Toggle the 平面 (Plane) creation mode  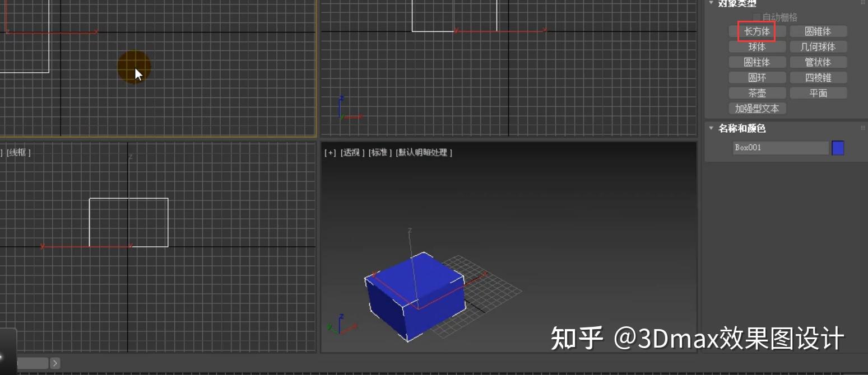[818, 92]
